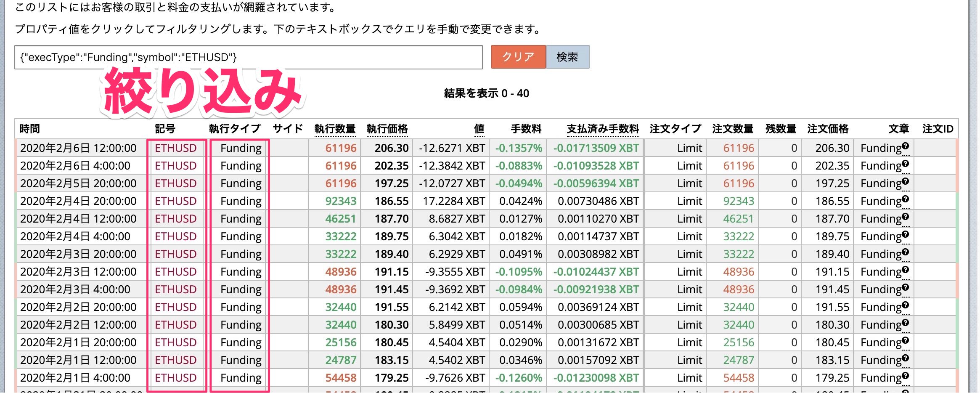Click the 値 column header
This screenshot has width=980, height=393.
point(479,129)
